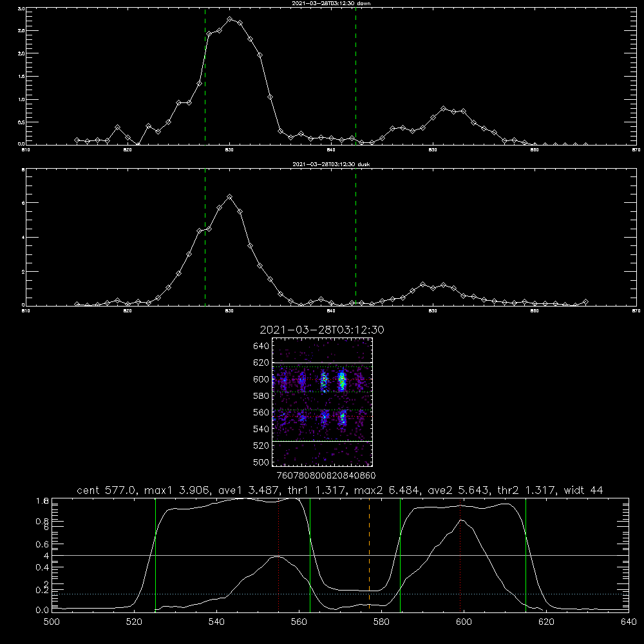The height and width of the screenshot is (644, 644).
Task: Click the "640" x-axis label of the bottom plot
Action: tap(629, 622)
